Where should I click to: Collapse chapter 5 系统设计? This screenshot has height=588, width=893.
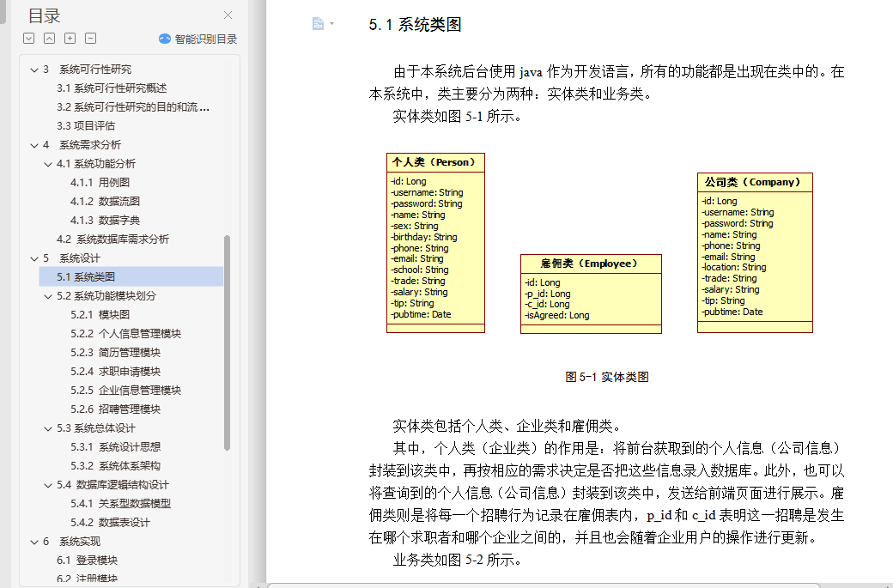pos(34,259)
